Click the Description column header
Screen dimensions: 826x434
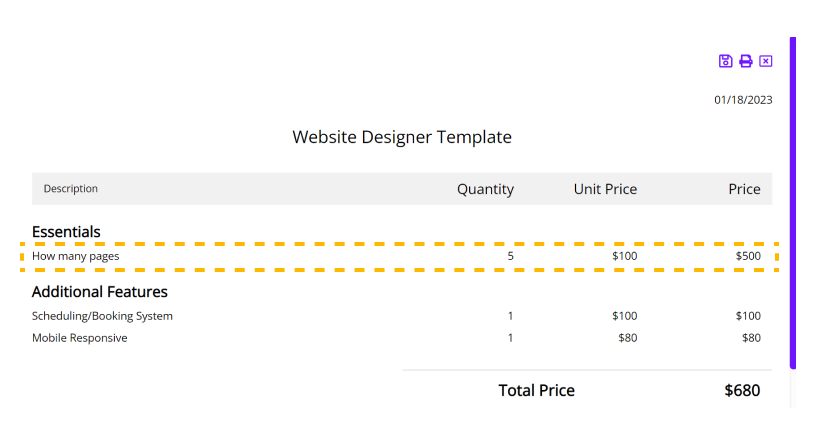(x=71, y=189)
